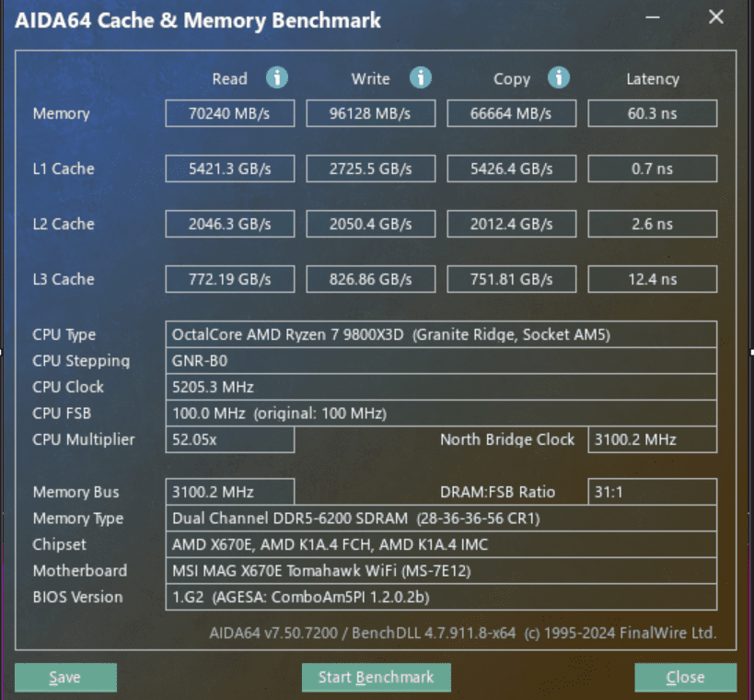Click DRAM:FSB Ratio value 31:1
The image size is (754, 700).
(653, 492)
